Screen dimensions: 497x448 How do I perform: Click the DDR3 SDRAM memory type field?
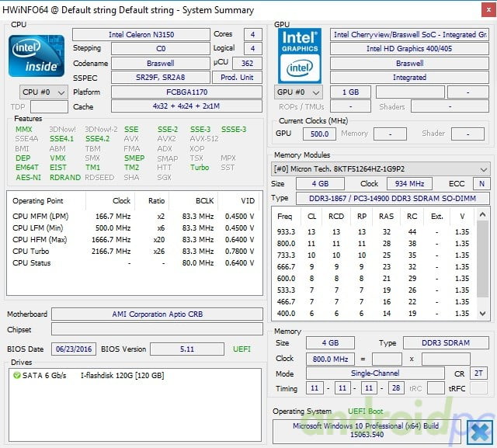coord(446,343)
